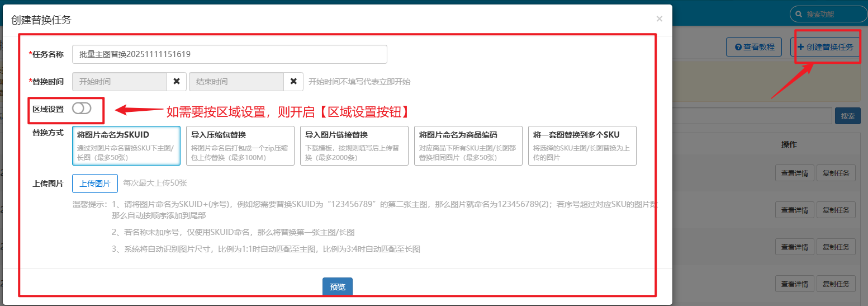Open the 开始时间 date picker
The width and height of the screenshot is (868, 306).
pyautogui.click(x=120, y=82)
